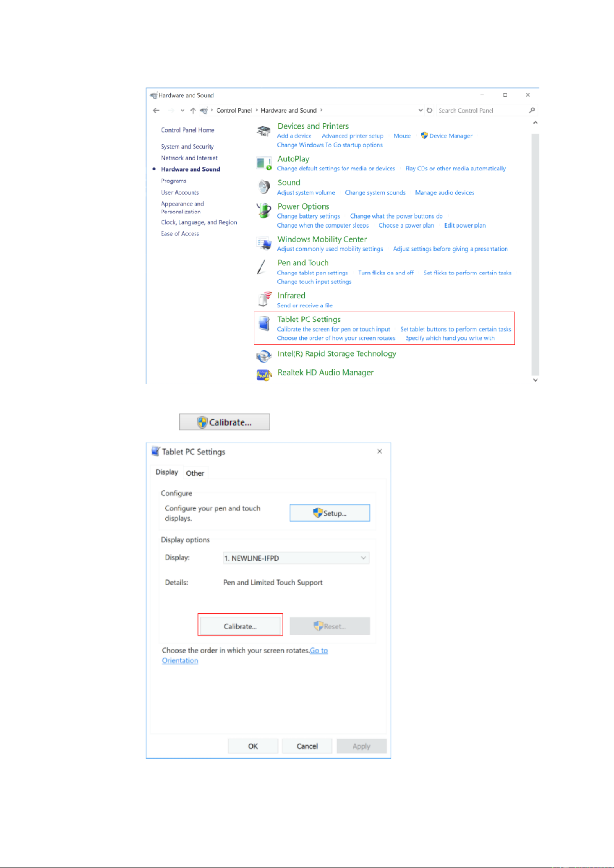
Task: Click Go to Orientation link
Action: click(319, 650)
